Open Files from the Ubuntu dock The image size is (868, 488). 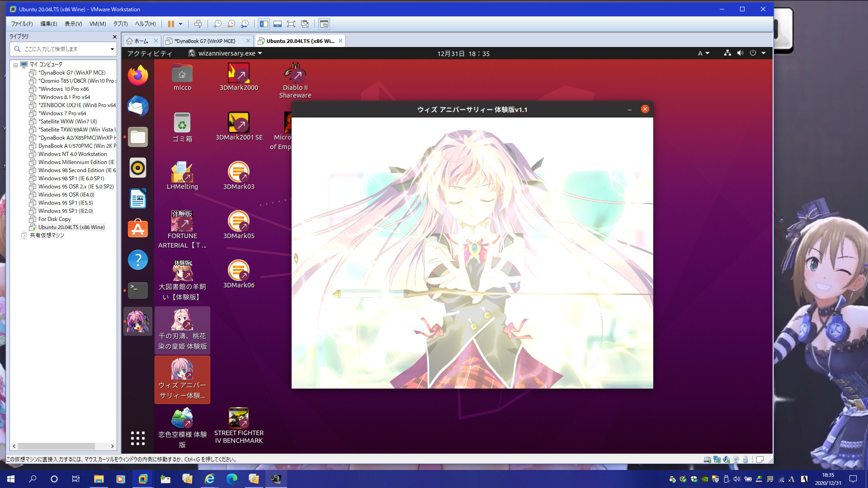pos(138,137)
